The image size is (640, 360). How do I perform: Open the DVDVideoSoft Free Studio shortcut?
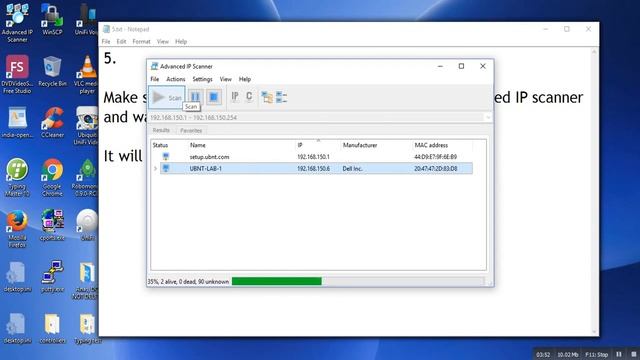tap(17, 75)
